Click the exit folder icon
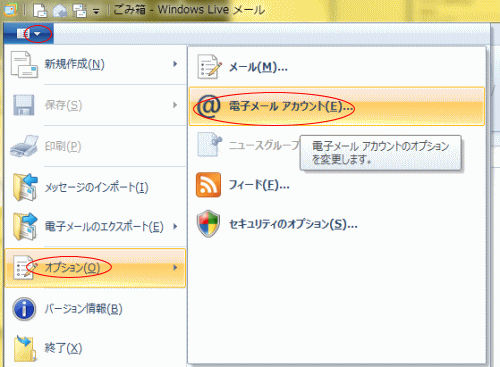This screenshot has height=367, width=500. click(25, 349)
